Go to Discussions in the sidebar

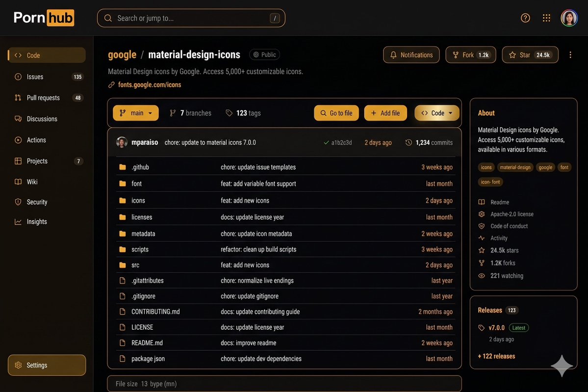pyautogui.click(x=47, y=119)
